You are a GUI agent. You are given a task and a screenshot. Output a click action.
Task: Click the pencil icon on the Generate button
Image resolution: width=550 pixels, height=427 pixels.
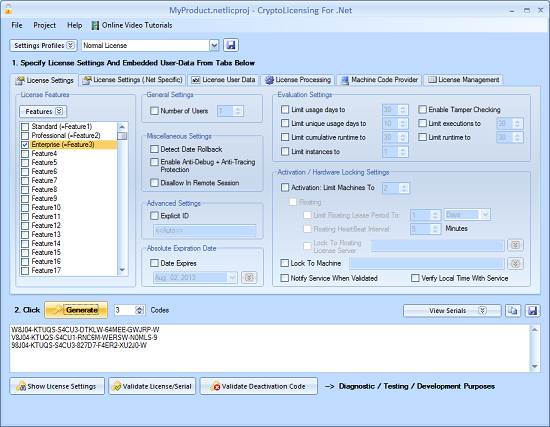57,310
